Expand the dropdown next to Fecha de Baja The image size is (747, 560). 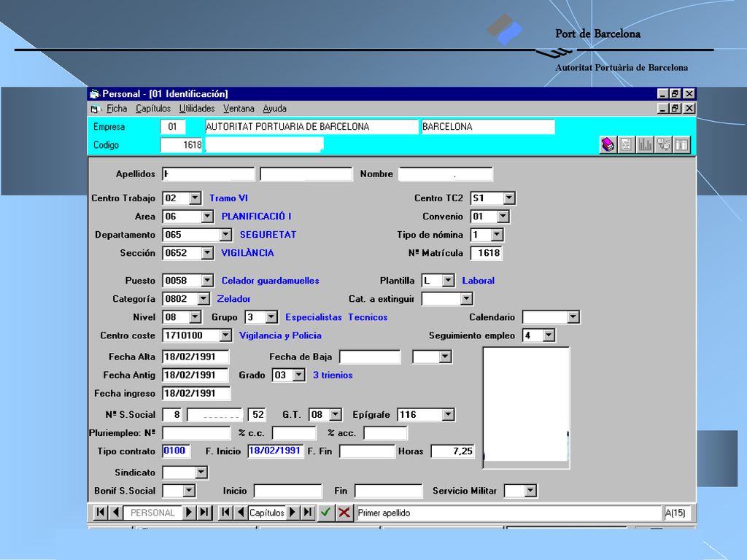[445, 357]
